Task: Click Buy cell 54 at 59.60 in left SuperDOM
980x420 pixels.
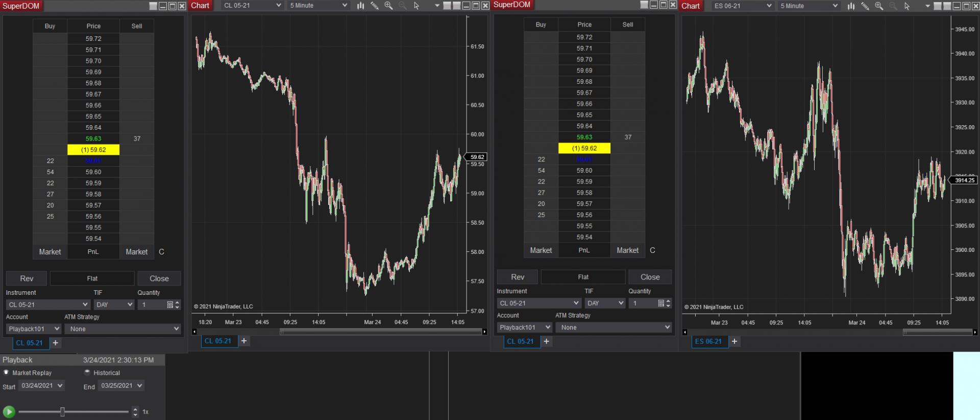Action: tap(50, 172)
